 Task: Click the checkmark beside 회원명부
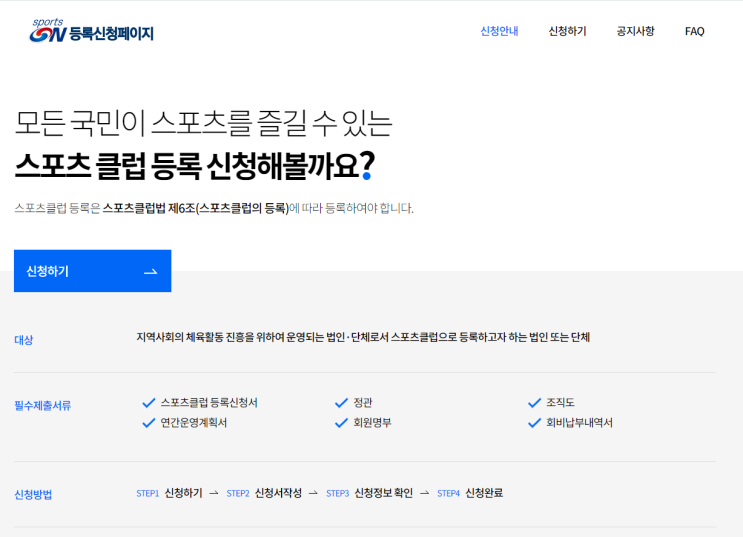pos(341,423)
